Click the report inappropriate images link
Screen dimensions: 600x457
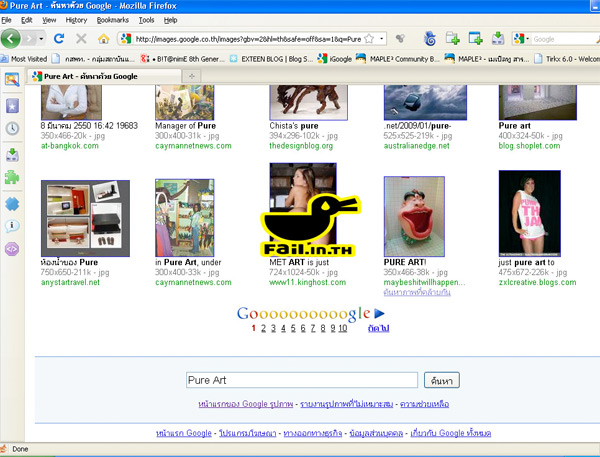[347, 404]
